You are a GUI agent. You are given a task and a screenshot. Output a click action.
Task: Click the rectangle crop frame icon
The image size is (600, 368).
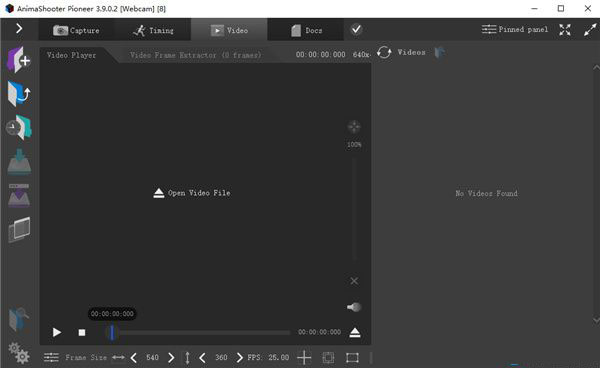point(352,358)
